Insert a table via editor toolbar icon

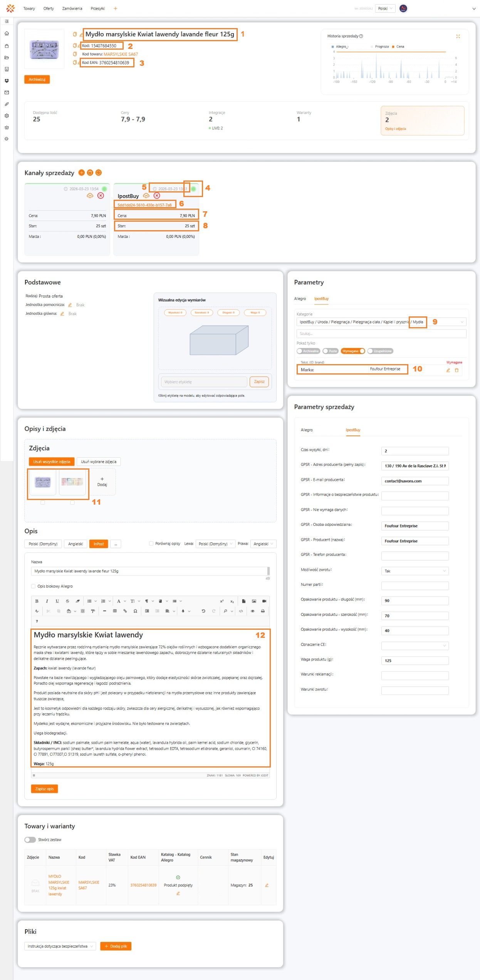point(115,611)
